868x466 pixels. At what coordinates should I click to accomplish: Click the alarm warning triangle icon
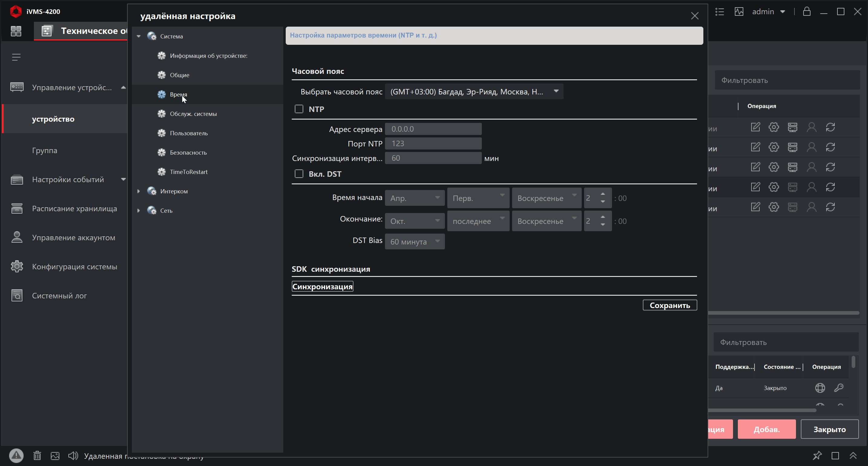click(16, 455)
